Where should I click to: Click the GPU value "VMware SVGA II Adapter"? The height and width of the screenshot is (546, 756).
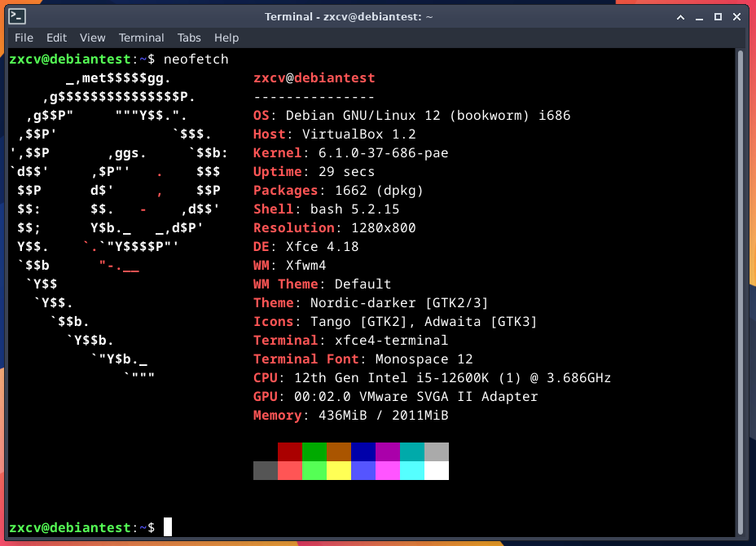pos(448,397)
